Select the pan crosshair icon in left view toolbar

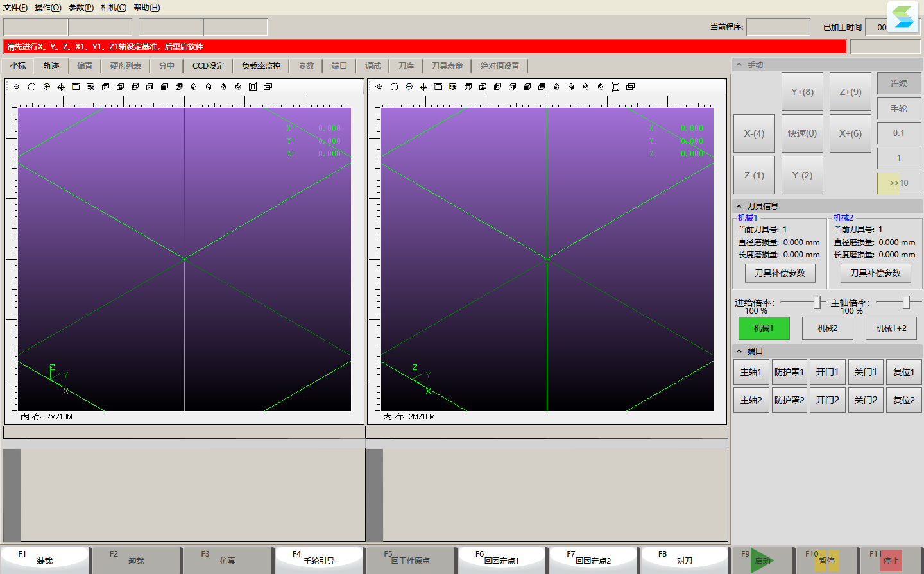click(x=61, y=87)
